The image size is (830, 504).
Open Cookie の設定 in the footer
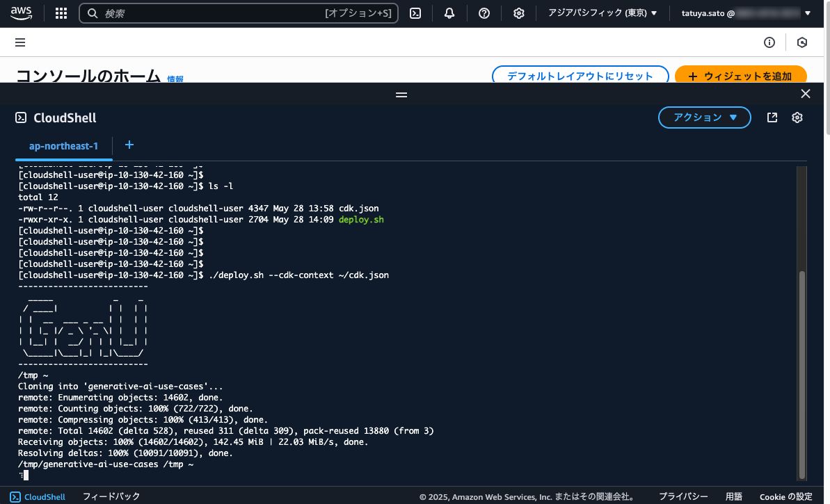785,496
